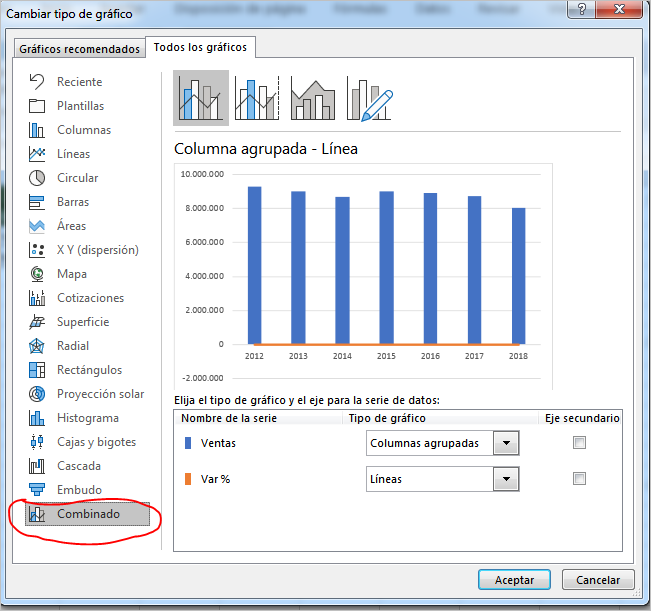Click the Columna agrupada - Línea heading
Screen dimensions: 651x611
click(266, 149)
